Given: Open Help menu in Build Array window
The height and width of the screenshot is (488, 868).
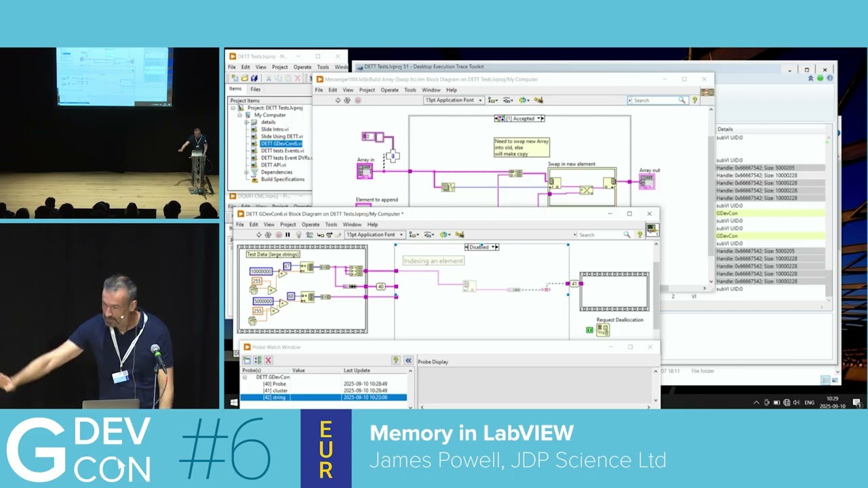Looking at the screenshot, I should tap(452, 89).
